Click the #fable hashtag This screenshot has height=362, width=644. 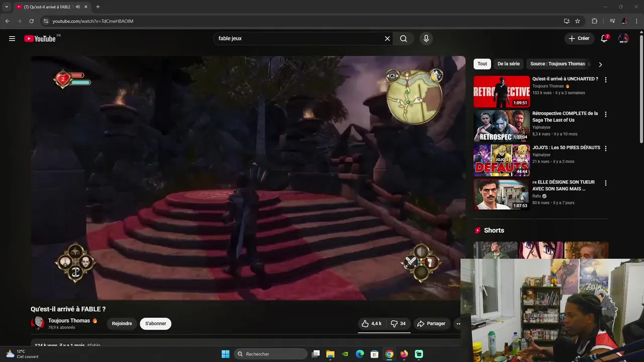click(94, 345)
